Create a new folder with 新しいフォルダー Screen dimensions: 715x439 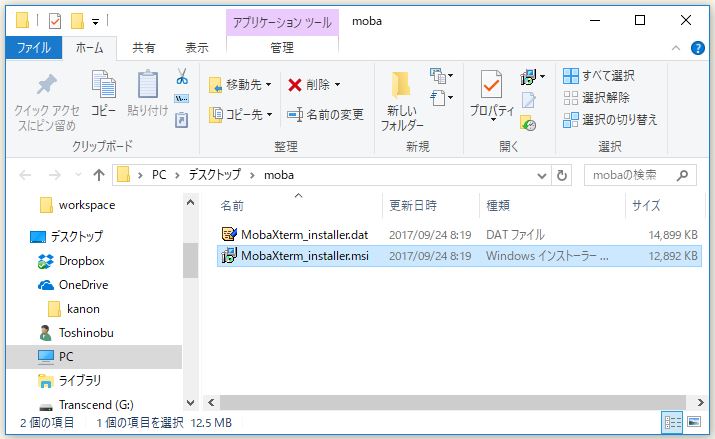401,101
